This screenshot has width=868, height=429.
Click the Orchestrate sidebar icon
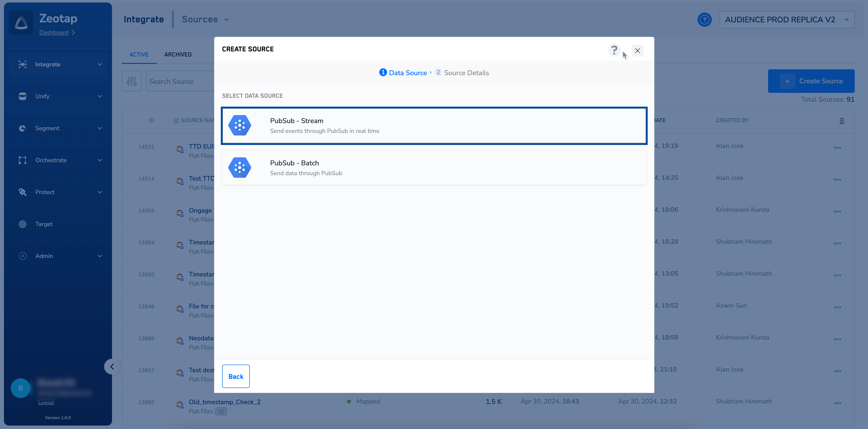pyautogui.click(x=23, y=160)
